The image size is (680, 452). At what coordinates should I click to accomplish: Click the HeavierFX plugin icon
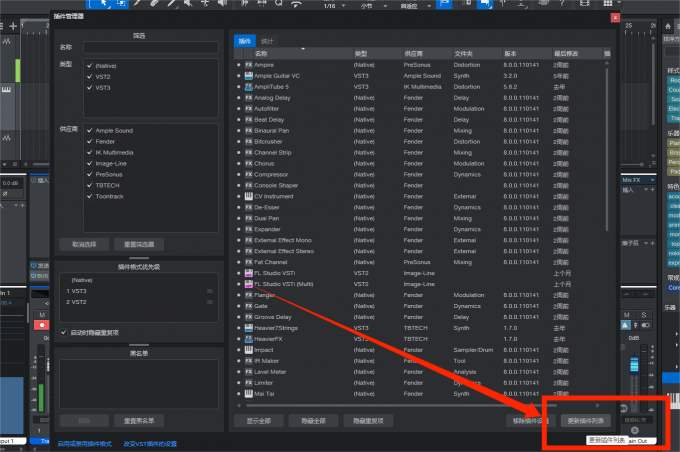249,339
